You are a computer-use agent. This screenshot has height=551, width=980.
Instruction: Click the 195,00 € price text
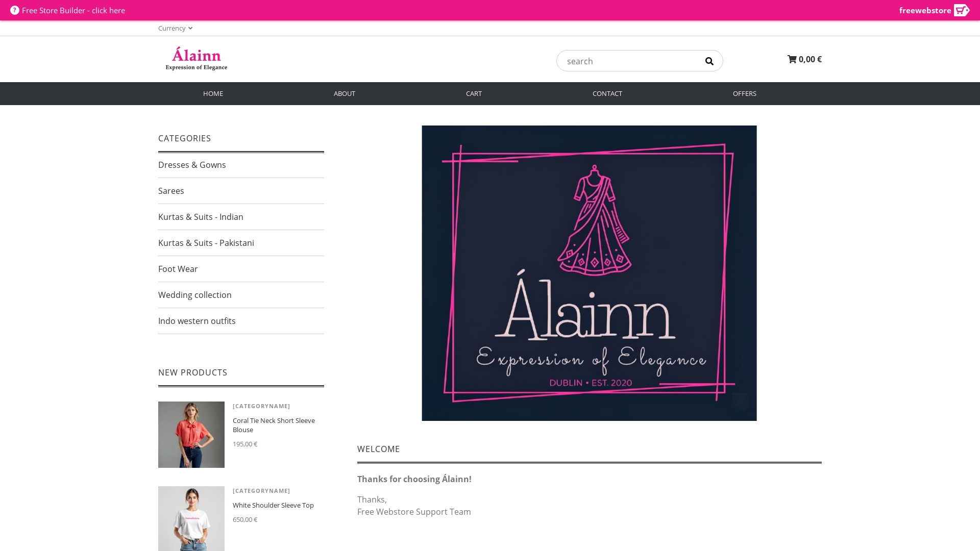(x=245, y=444)
